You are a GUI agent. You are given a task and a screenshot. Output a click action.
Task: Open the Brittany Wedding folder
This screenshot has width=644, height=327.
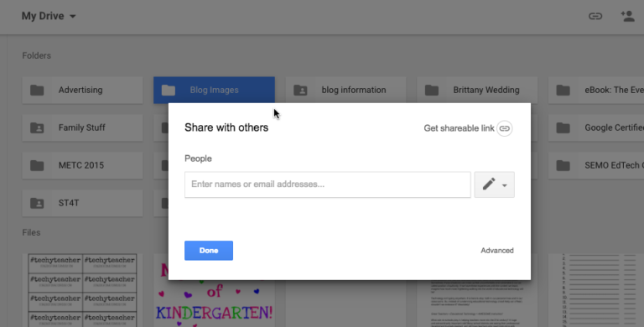pyautogui.click(x=477, y=90)
